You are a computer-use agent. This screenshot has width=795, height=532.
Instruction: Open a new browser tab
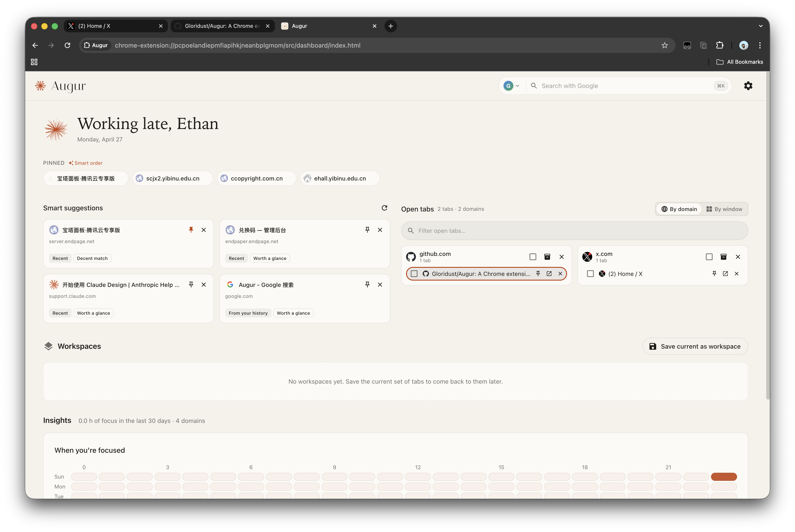click(391, 26)
